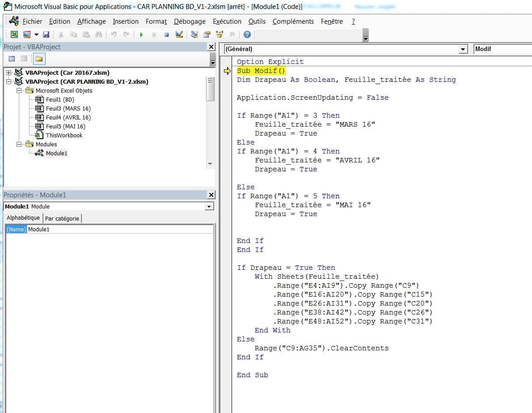Screen dimensions: 532x413
Task: Toggle Design Mode icon in the toolbar
Action: coord(179,35)
